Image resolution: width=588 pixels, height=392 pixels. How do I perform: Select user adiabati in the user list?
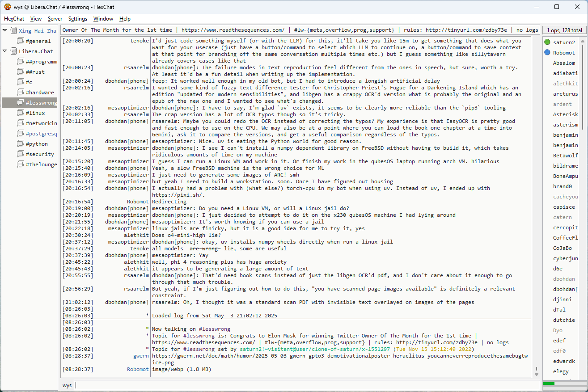point(565,73)
